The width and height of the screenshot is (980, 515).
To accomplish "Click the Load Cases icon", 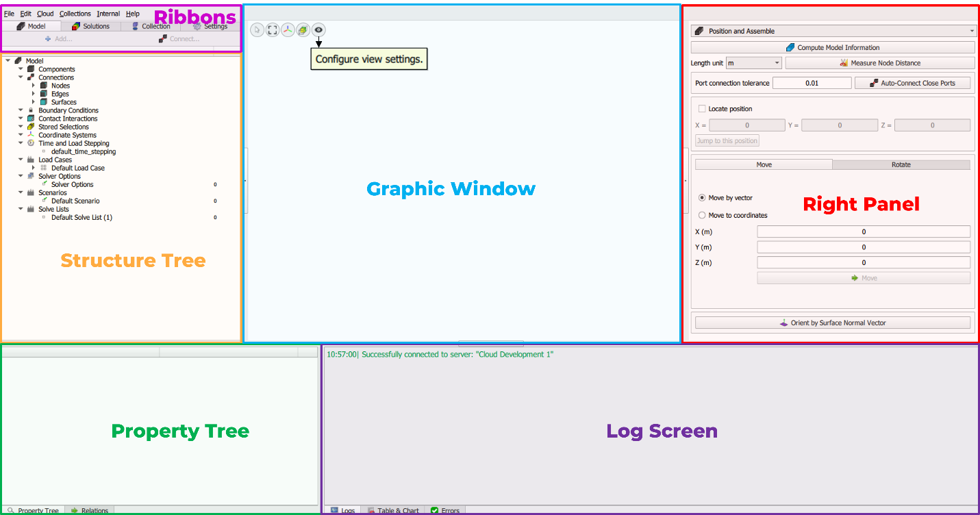I will (x=31, y=160).
